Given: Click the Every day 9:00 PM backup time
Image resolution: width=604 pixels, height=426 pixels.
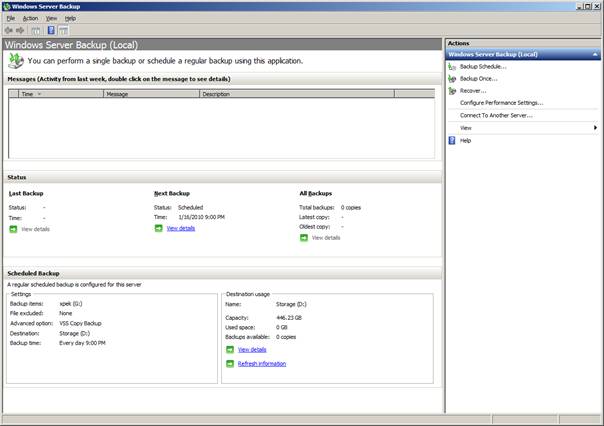Looking at the screenshot, I should click(82, 343).
